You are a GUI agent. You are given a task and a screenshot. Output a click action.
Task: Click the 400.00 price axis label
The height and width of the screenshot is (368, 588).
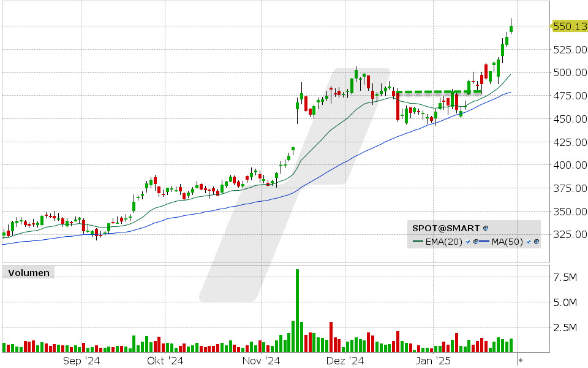[570, 165]
